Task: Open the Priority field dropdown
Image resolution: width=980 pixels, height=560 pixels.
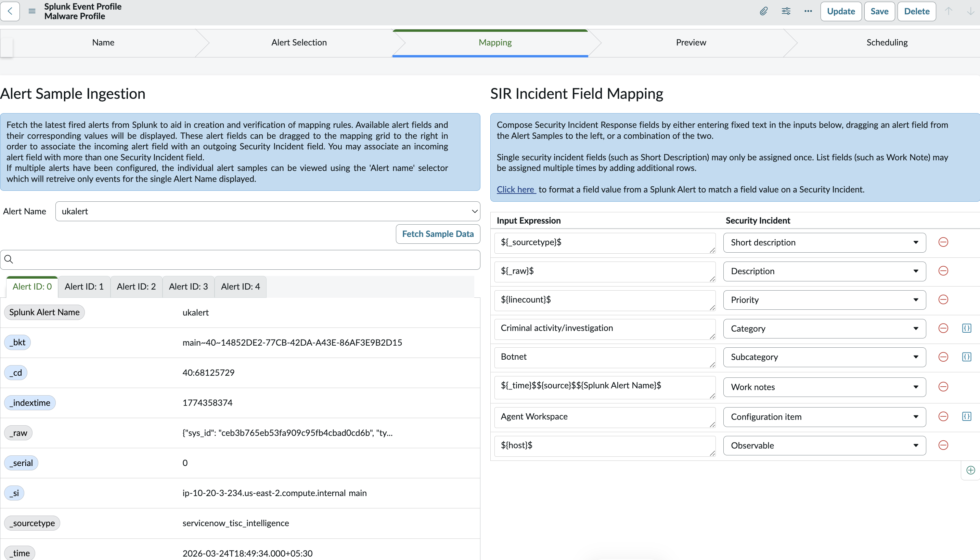Action: click(824, 300)
